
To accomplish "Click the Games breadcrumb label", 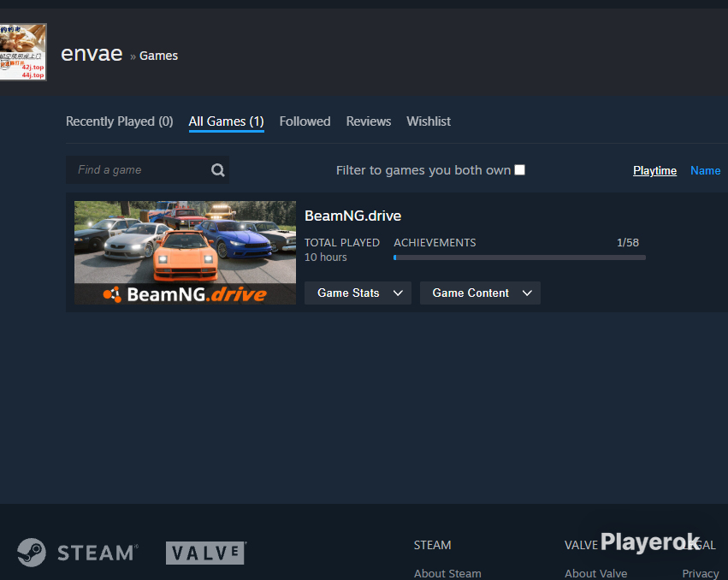I will click(159, 56).
